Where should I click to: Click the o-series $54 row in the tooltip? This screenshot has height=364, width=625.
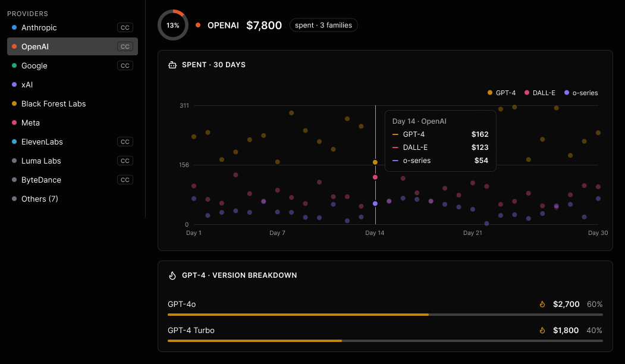441,161
